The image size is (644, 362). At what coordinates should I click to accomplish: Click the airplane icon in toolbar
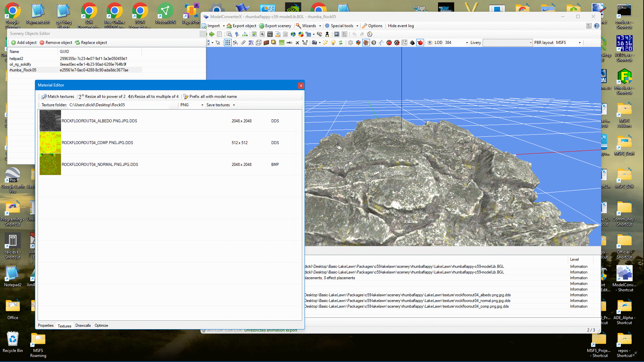point(297,43)
